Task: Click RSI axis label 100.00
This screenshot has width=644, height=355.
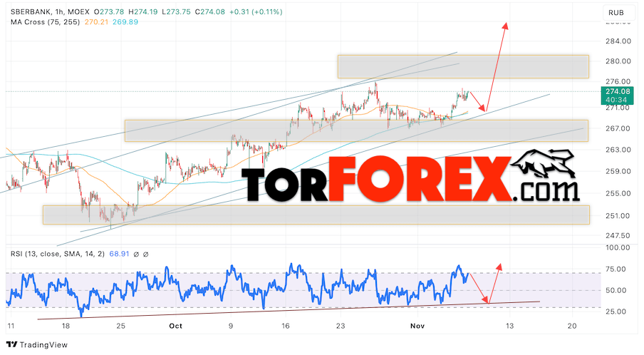Action: [618, 248]
